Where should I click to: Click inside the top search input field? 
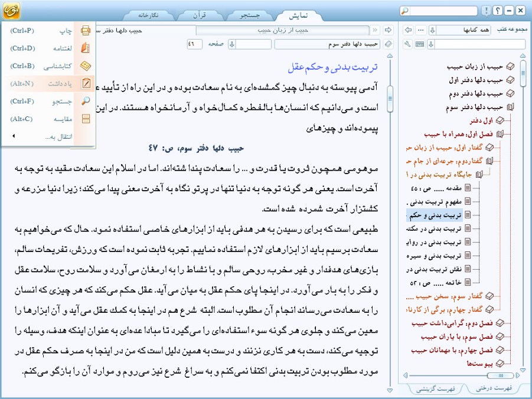coord(443,11)
